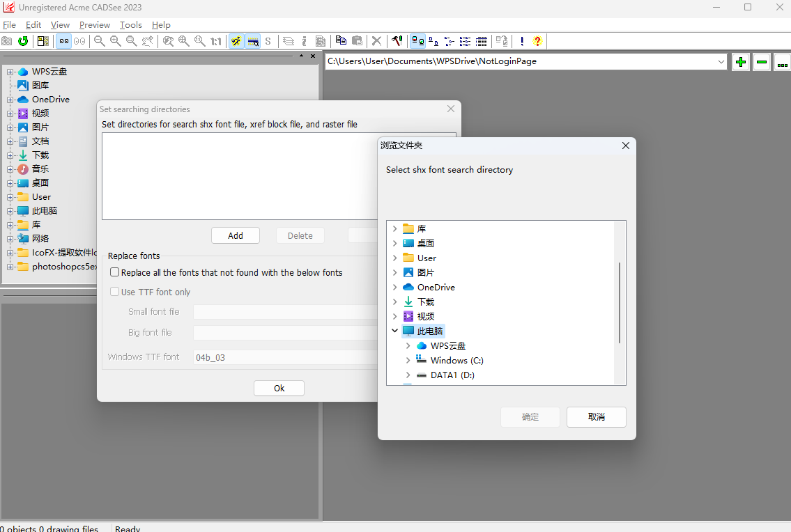Image resolution: width=791 pixels, height=532 pixels.
Task: Open the Tools menu
Action: (x=130, y=24)
